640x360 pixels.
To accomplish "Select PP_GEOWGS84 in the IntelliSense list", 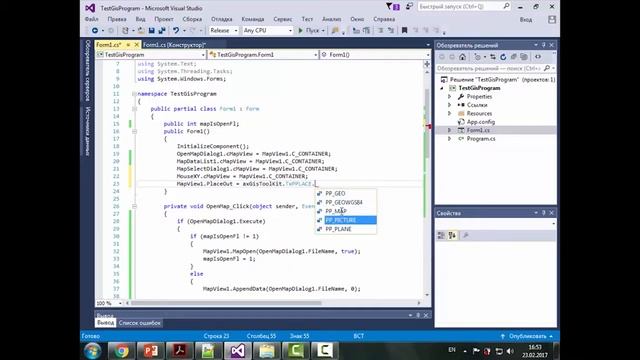I will point(346,202).
